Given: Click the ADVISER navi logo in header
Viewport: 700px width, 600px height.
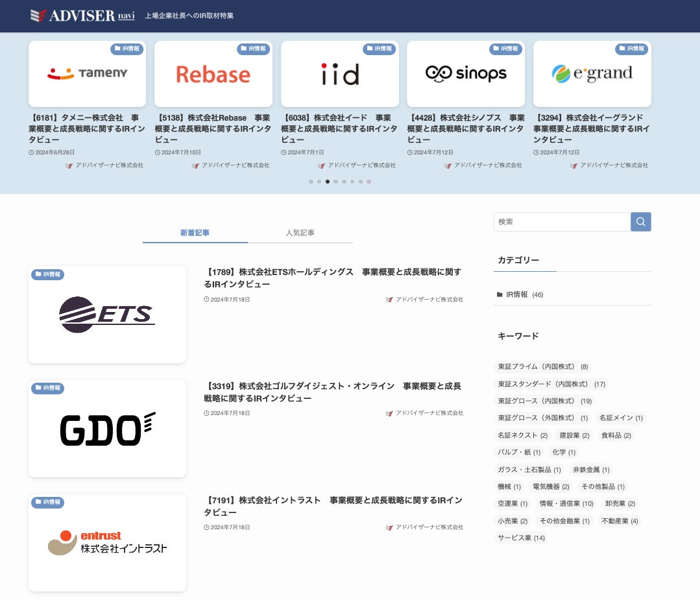Looking at the screenshot, I should tap(82, 16).
